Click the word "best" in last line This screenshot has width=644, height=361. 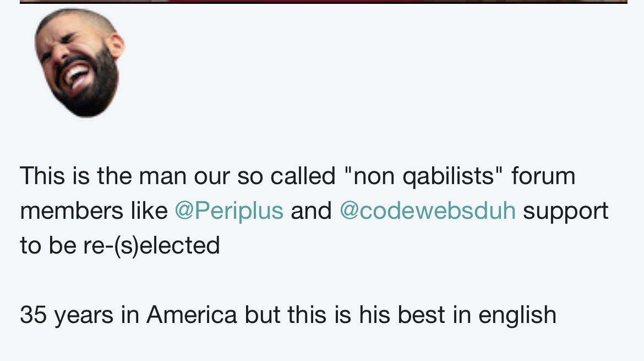point(421,315)
